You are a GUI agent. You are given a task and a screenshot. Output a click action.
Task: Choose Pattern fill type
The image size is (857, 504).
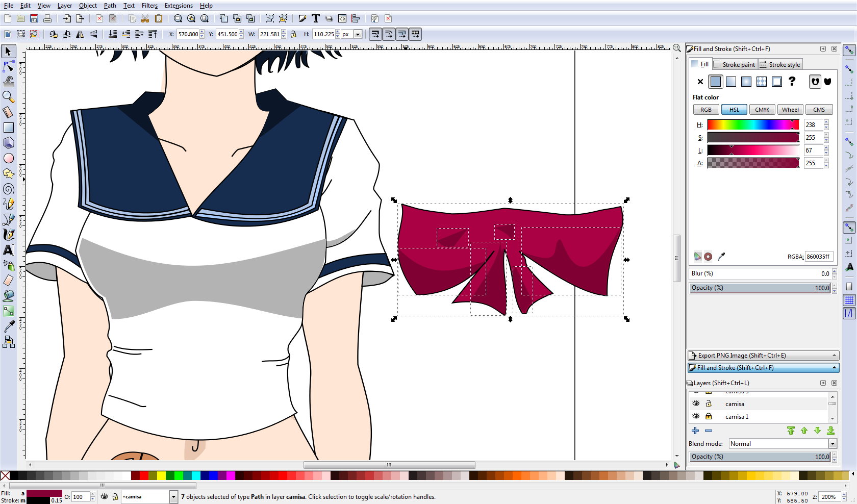[x=762, y=82]
